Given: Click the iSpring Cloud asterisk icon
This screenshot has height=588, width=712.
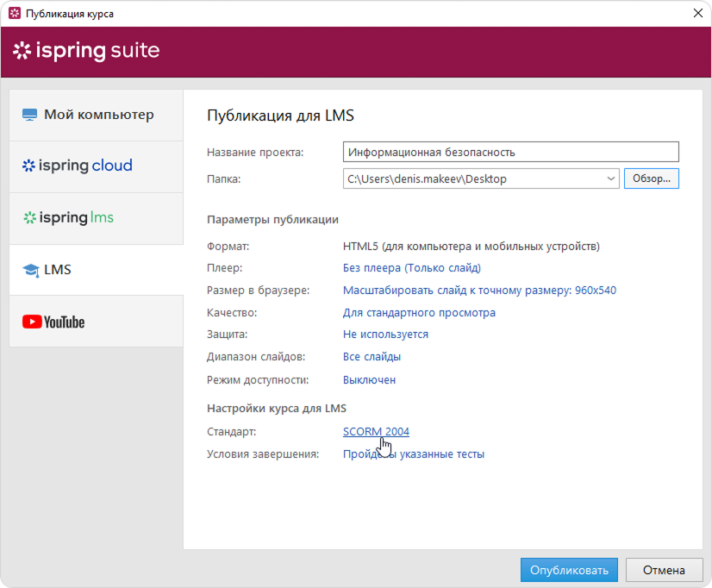Looking at the screenshot, I should [x=28, y=166].
